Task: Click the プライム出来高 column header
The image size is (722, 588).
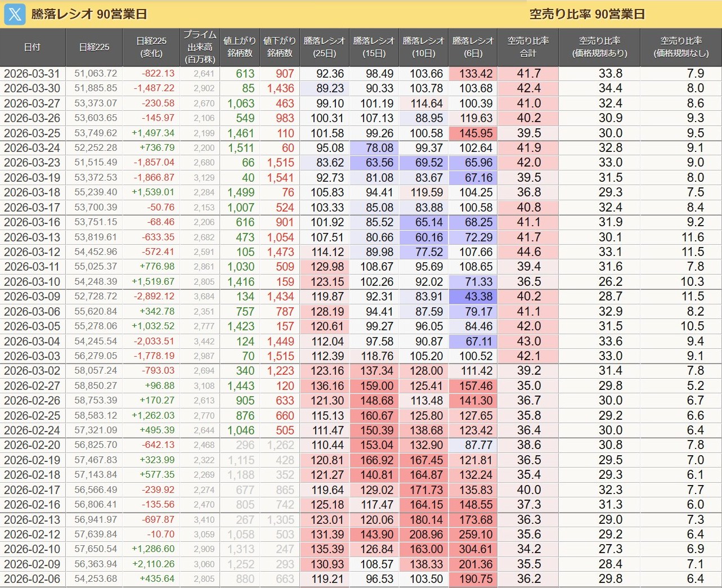Action: pyautogui.click(x=200, y=47)
